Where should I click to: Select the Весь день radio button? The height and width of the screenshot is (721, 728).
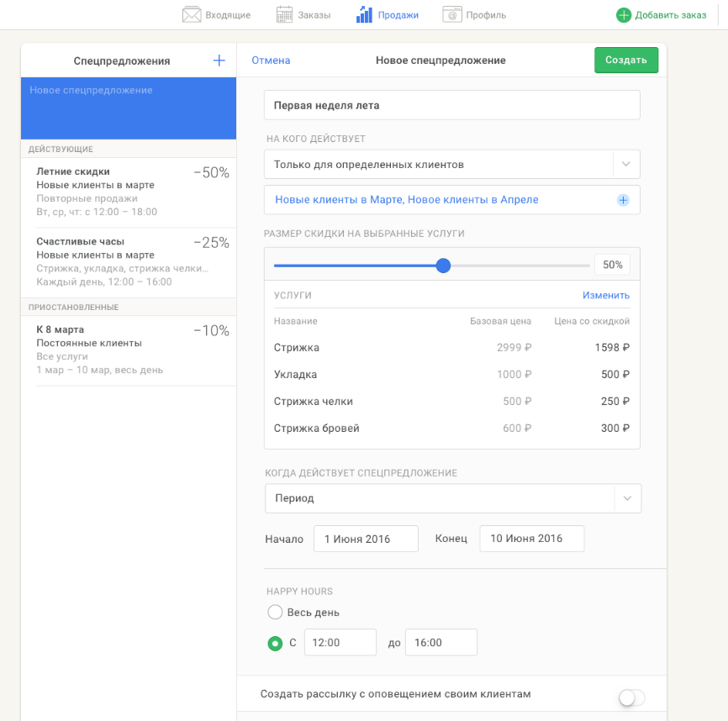click(275, 612)
